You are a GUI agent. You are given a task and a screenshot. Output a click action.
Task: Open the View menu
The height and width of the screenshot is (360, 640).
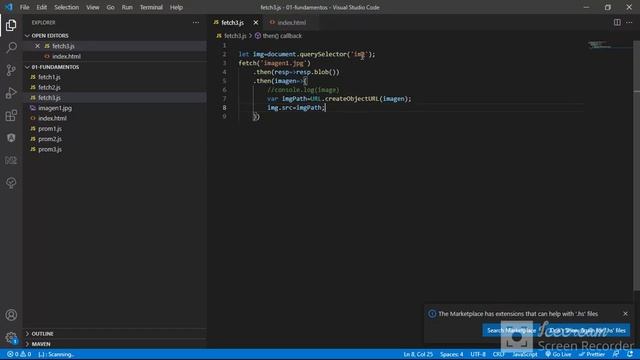click(x=93, y=7)
